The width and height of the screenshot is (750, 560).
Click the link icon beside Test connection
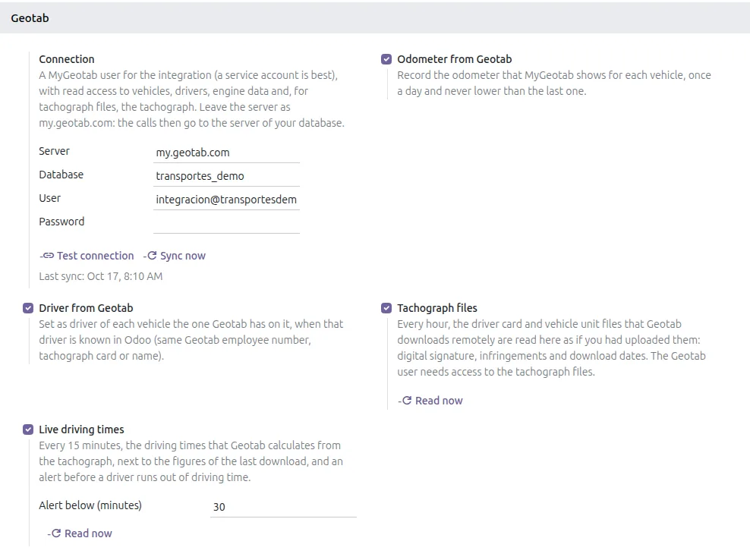[48, 256]
